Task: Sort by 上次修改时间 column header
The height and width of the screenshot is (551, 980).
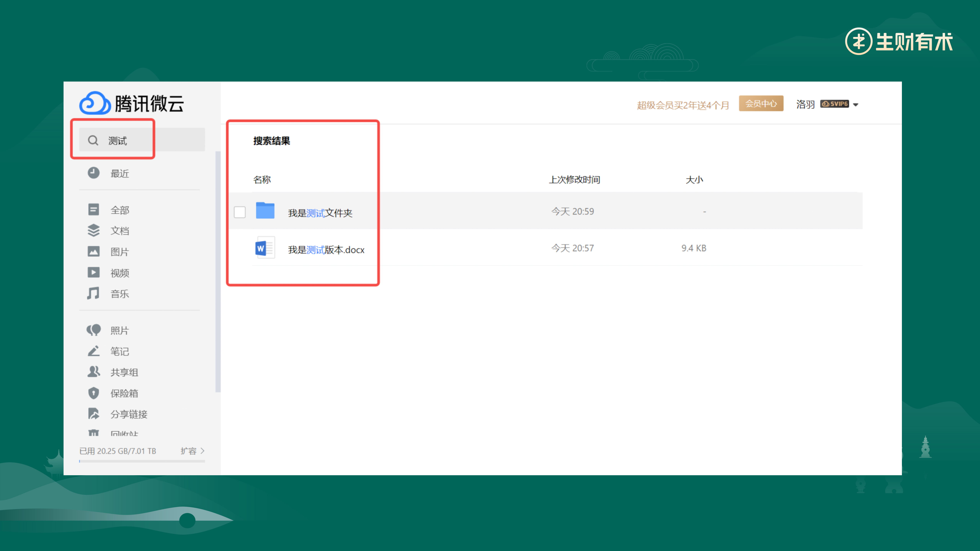Action: [x=574, y=179]
